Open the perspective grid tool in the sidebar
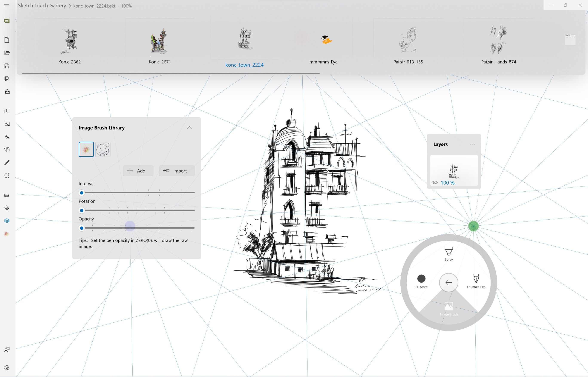 pyautogui.click(x=7, y=195)
